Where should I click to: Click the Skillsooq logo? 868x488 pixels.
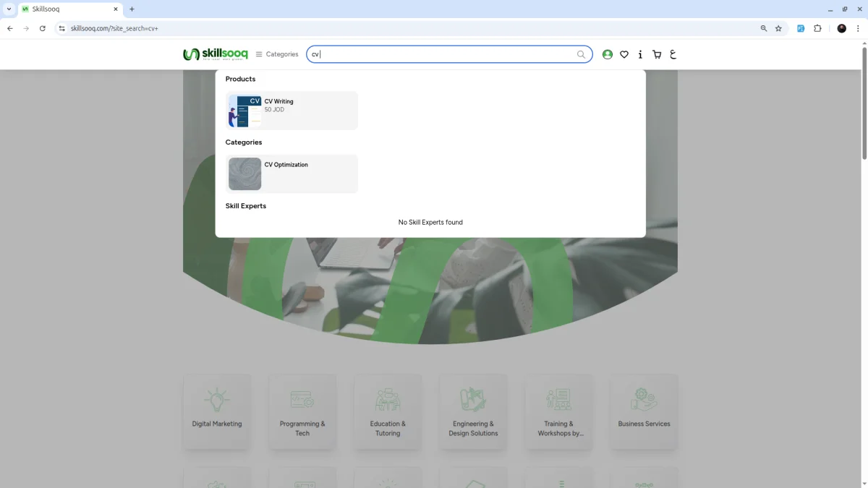pos(216,54)
